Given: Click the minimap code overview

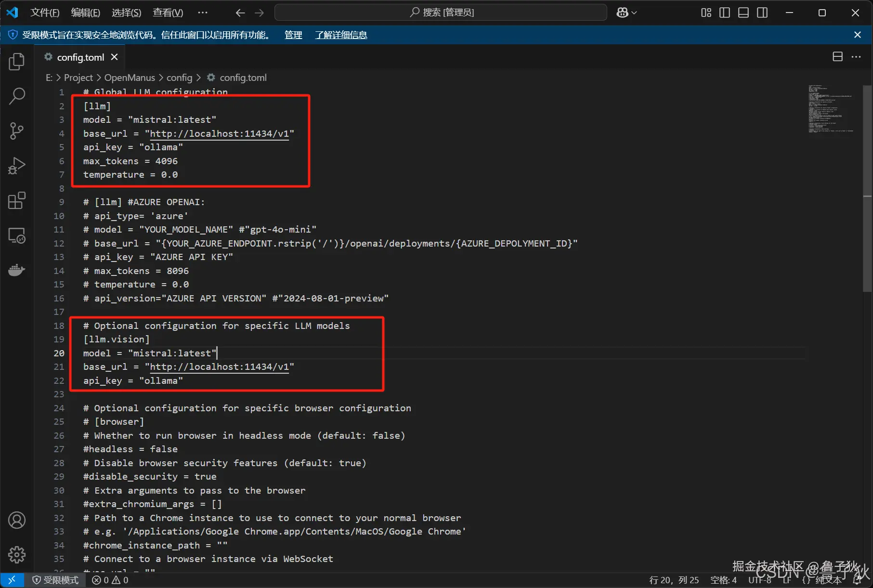Looking at the screenshot, I should coord(831,108).
